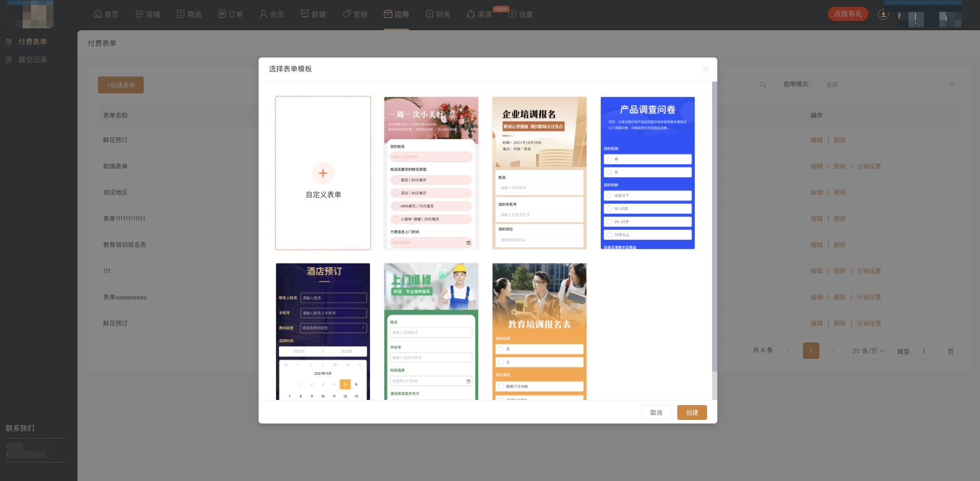The height and width of the screenshot is (481, 980).
Task: Select the custom form (自定义表单) template
Action: point(323,173)
